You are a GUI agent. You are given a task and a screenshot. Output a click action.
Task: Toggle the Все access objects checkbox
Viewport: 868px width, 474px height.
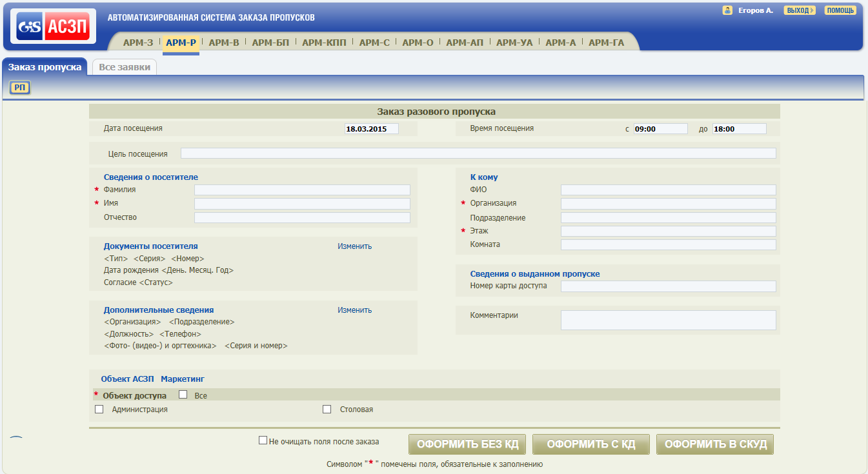pos(183,395)
